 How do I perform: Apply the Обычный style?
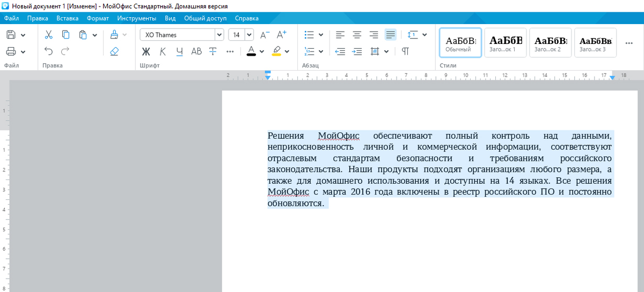pos(460,43)
